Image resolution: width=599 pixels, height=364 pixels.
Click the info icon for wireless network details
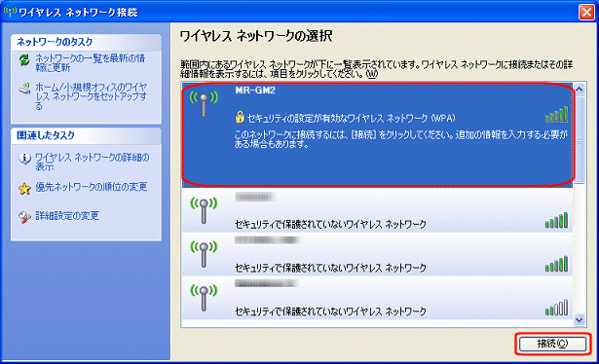pyautogui.click(x=24, y=159)
